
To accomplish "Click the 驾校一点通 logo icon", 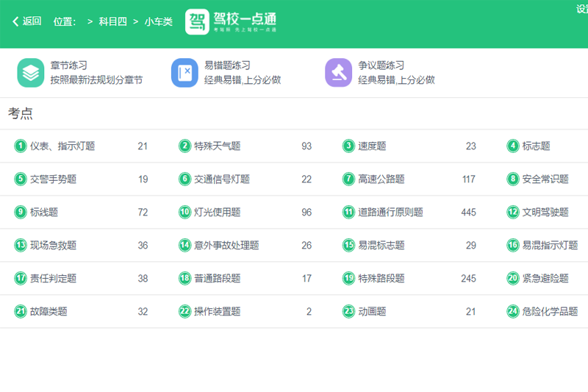I will (x=197, y=21).
